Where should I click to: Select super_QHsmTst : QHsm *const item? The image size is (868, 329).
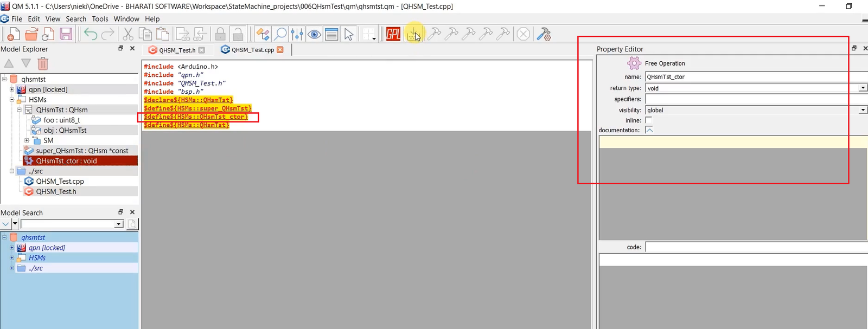pos(82,151)
